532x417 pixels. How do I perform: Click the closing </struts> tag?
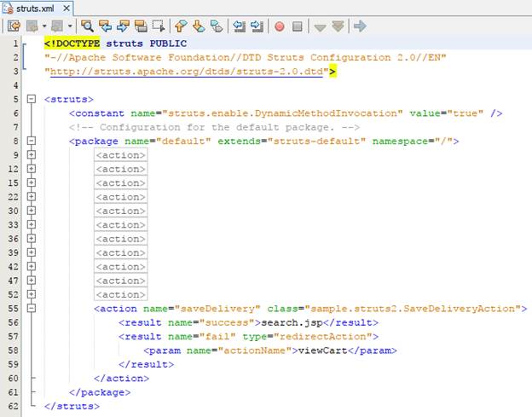click(x=72, y=406)
